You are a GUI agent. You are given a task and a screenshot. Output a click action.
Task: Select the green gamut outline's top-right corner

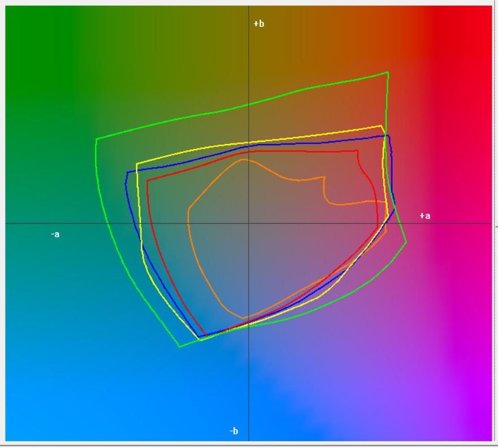coord(388,72)
